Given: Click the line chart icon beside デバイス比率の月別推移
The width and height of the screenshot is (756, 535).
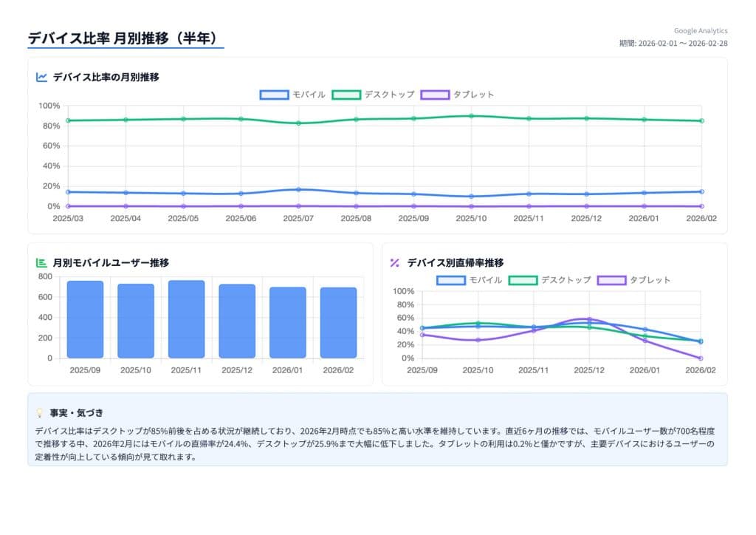Looking at the screenshot, I should [42, 77].
